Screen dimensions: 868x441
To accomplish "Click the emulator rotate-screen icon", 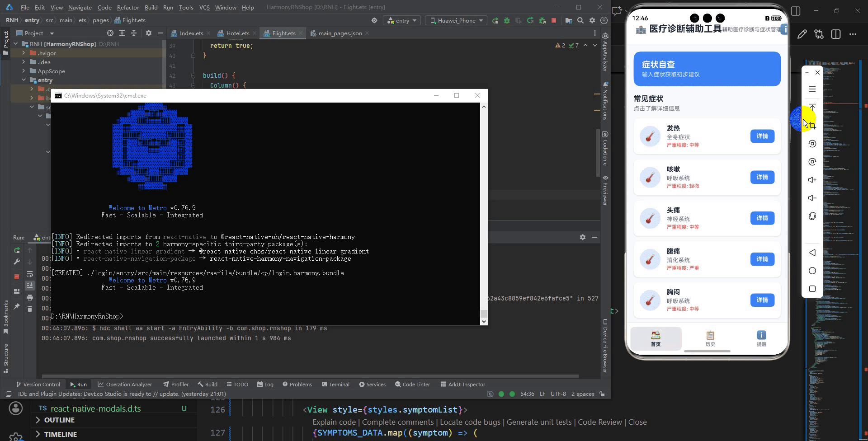I will point(812,216).
